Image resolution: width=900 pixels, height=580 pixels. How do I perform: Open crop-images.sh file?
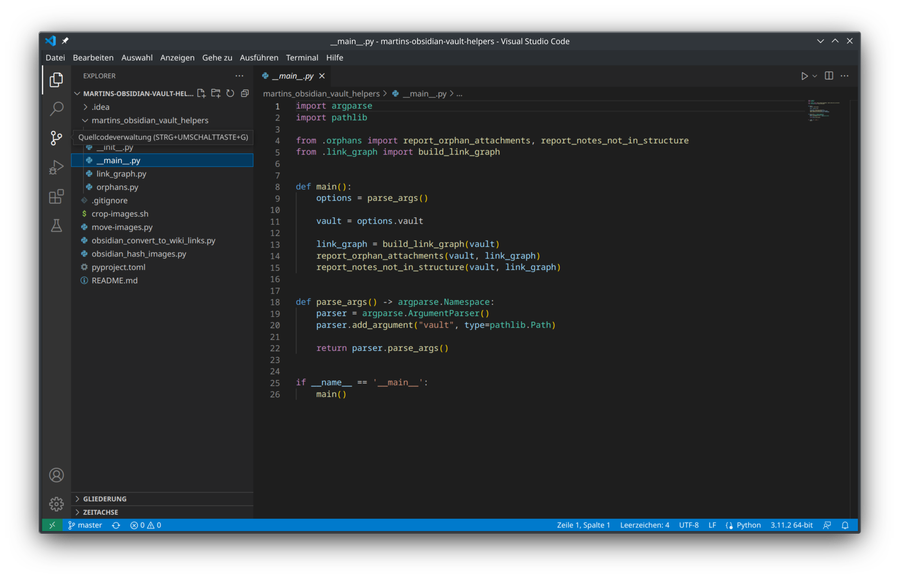[162, 214]
